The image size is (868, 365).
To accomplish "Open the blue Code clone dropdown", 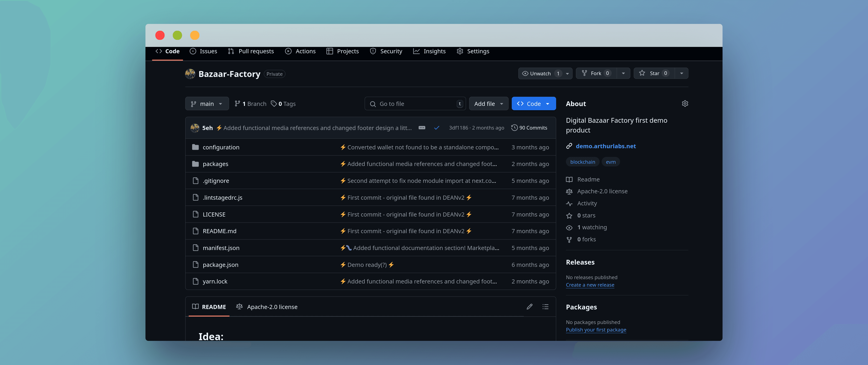I will tap(533, 104).
